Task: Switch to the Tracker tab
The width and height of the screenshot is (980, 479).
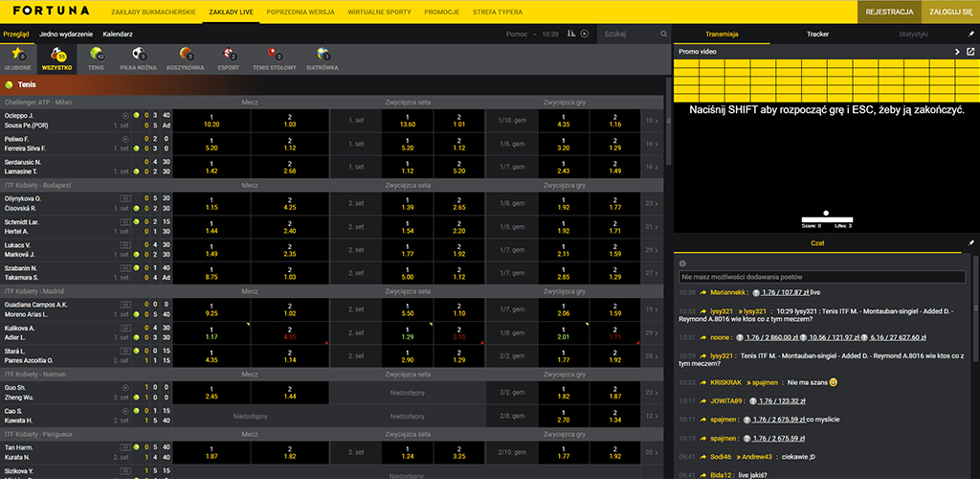Action: point(817,34)
